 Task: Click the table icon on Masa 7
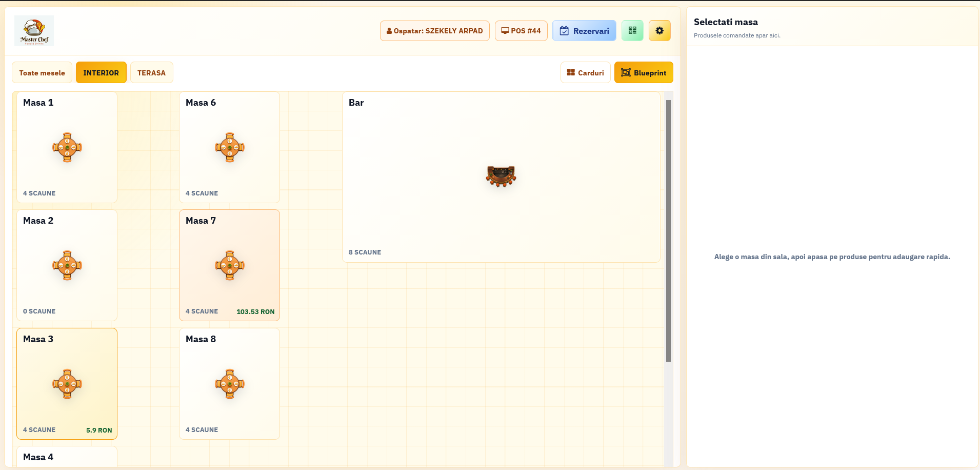(x=230, y=265)
